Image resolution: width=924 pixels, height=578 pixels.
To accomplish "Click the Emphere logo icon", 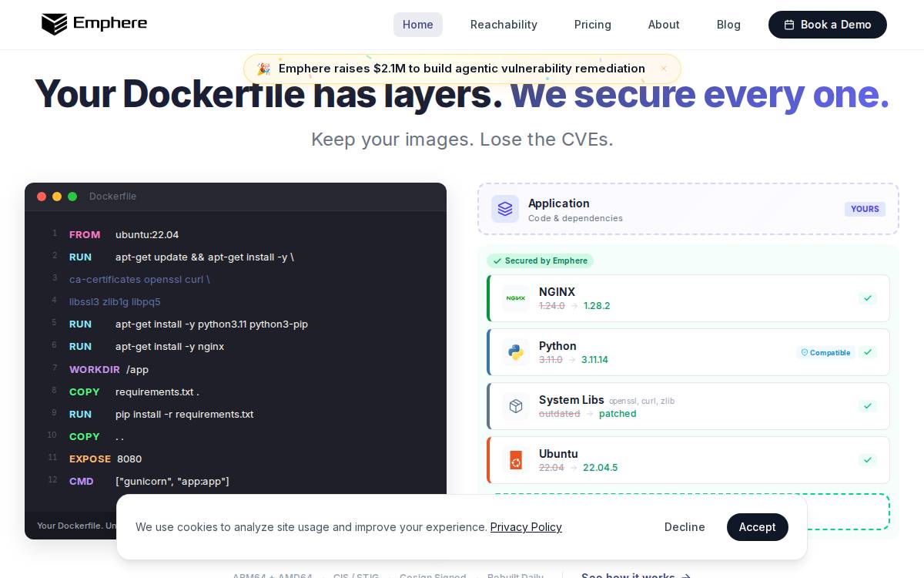I will point(54,24).
